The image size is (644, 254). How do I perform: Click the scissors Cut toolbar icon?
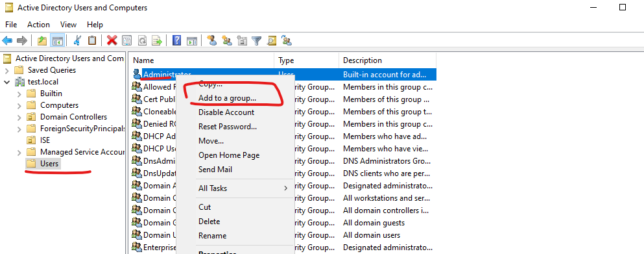(x=77, y=40)
